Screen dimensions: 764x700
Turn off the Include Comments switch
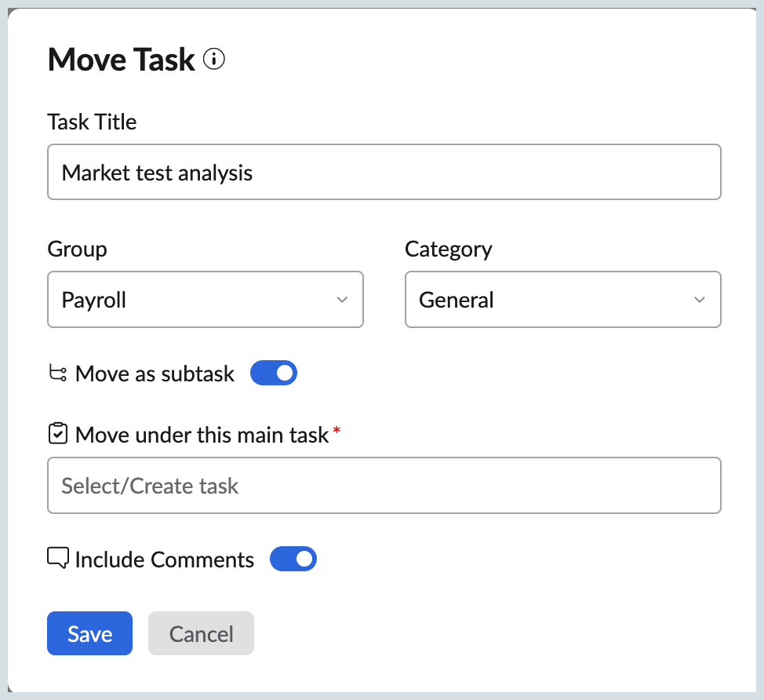point(293,558)
